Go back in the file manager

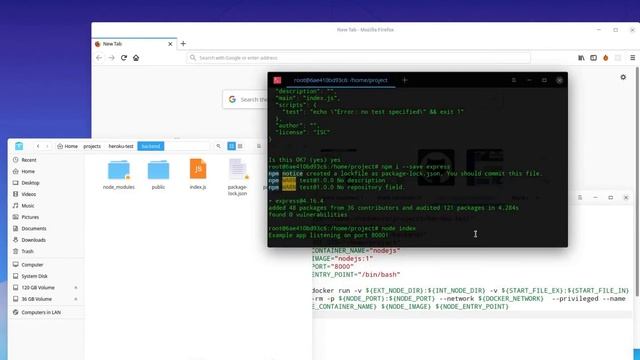38,146
